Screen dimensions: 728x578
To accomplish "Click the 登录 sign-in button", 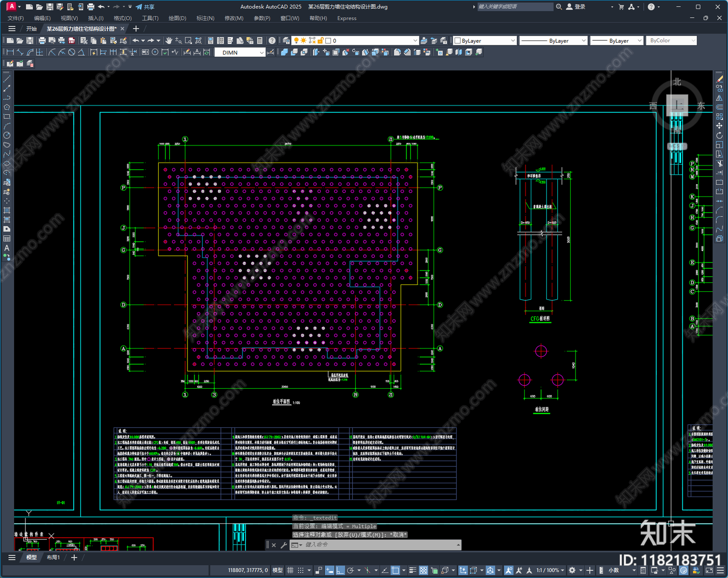I will tap(576, 7).
